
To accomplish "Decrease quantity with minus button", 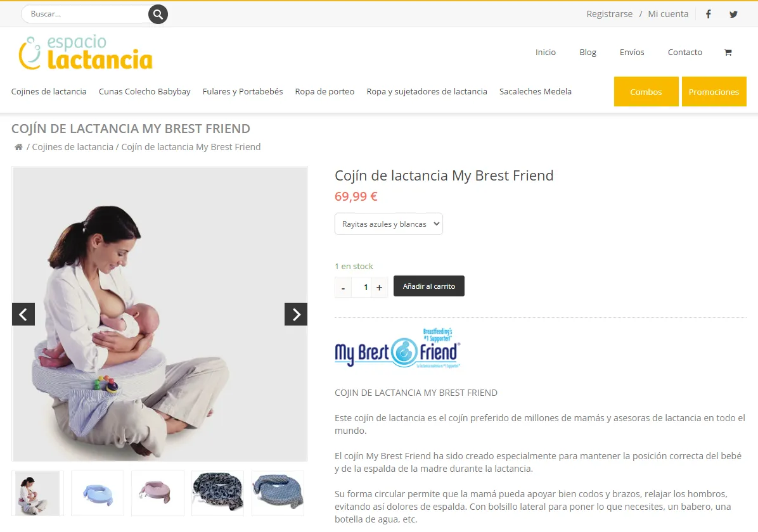I will [344, 288].
